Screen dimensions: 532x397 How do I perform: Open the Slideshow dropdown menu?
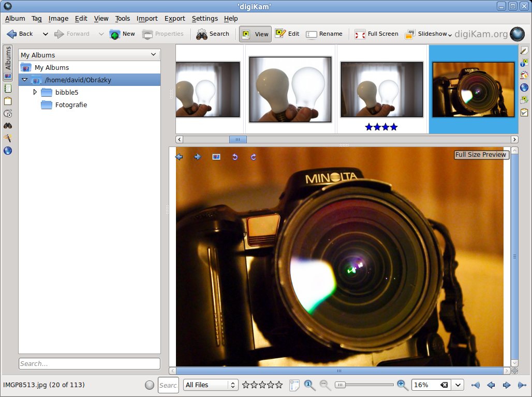(450, 35)
